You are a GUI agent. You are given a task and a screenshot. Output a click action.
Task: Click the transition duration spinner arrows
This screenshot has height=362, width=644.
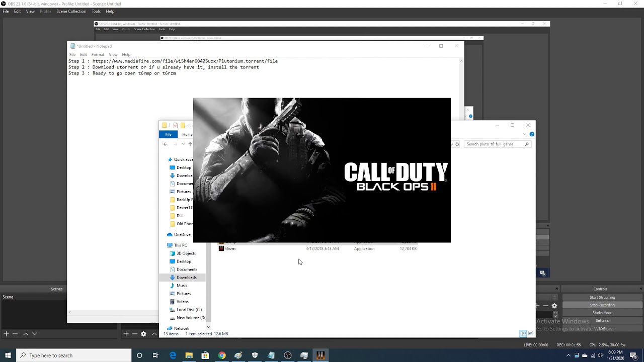(x=555, y=315)
